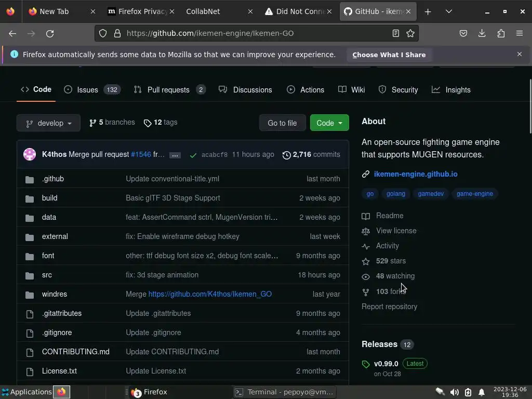Open commit hash acabcf8
Image resolution: width=532 pixels, height=399 pixels.
215,155
